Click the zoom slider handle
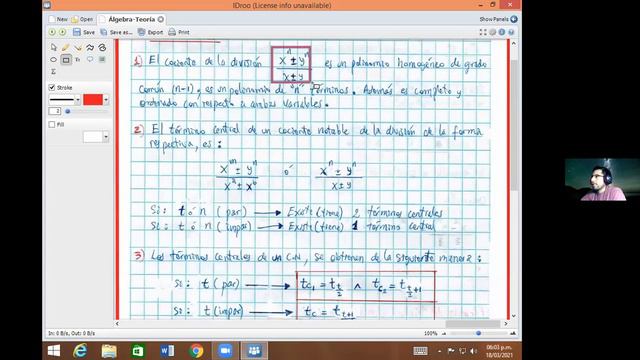Screen dimensions: 640x360 point(478,333)
